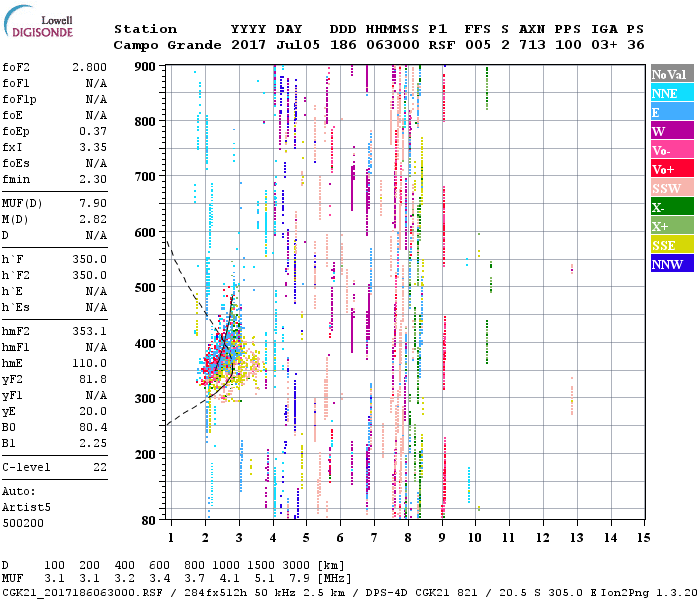Click the C-level value 22

(100, 467)
